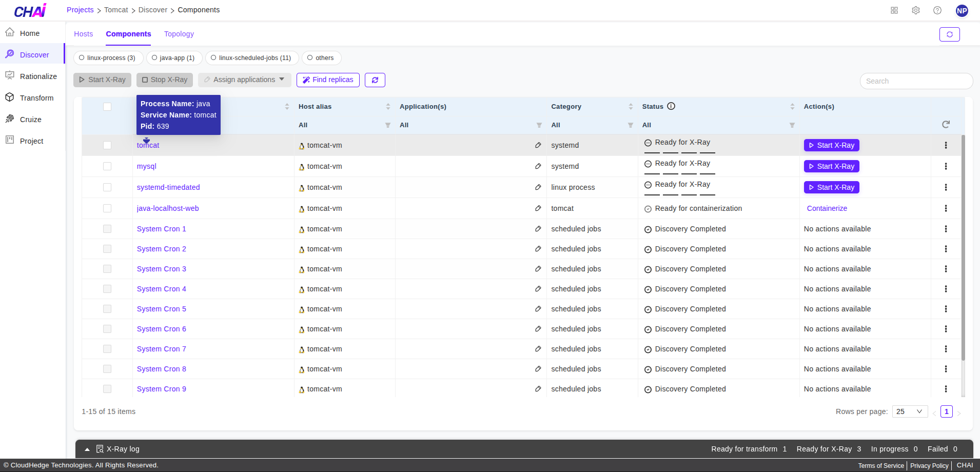This screenshot has height=472, width=980.
Task: Start X-Ray for the mysql row
Action: pyautogui.click(x=832, y=166)
